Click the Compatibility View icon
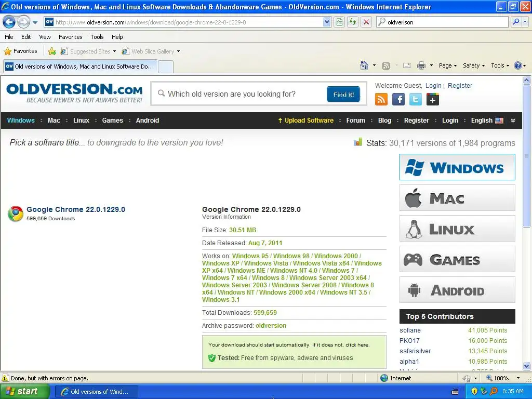This screenshot has width=532, height=399. pyautogui.click(x=339, y=22)
